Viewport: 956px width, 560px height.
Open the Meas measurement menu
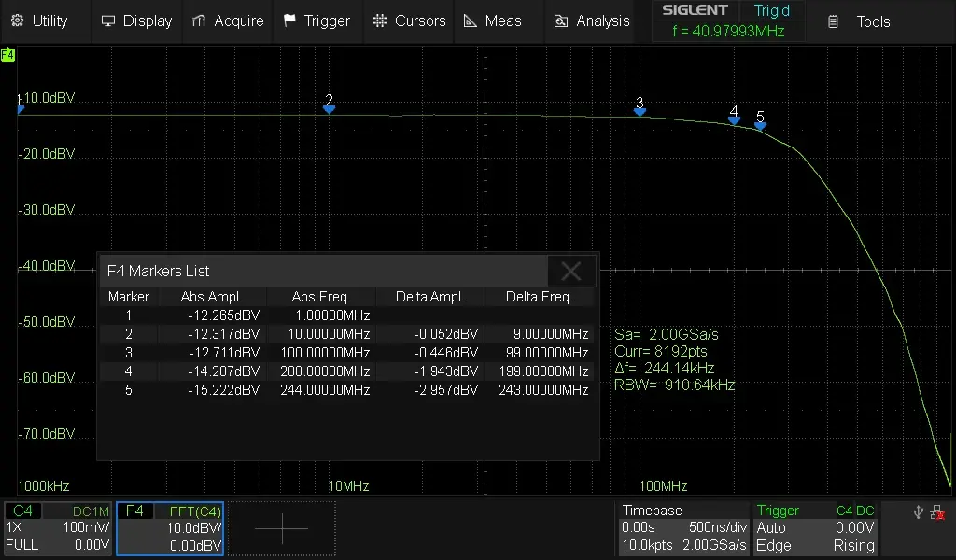[x=494, y=21]
